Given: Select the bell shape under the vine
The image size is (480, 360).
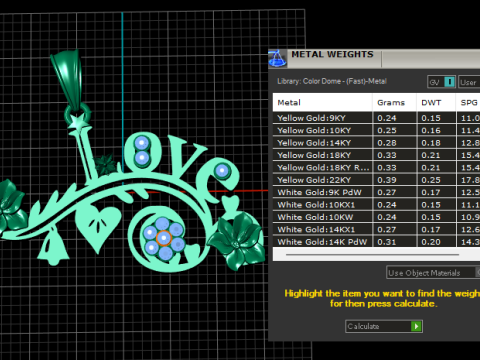Looking at the screenshot, I should [x=53, y=248].
